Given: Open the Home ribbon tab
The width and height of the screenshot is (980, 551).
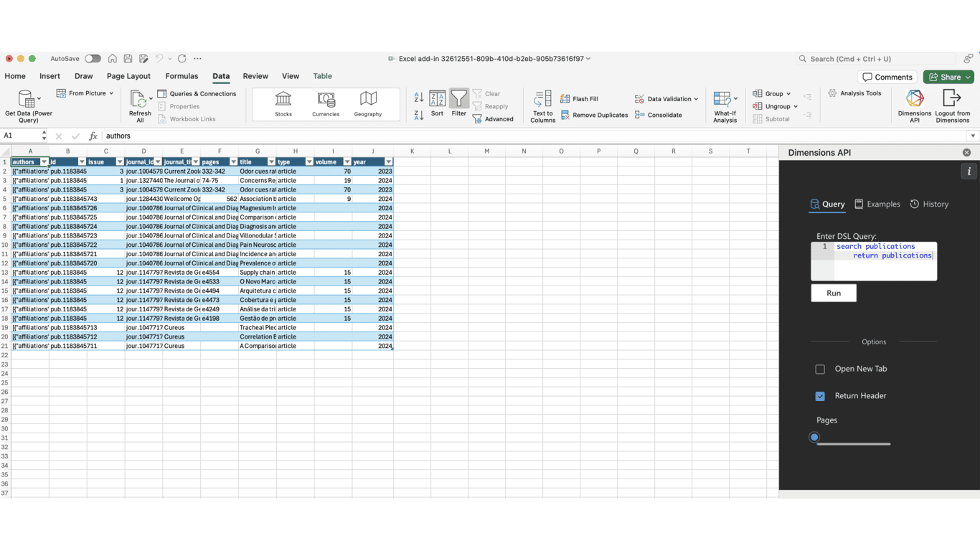Looking at the screenshot, I should coord(15,76).
